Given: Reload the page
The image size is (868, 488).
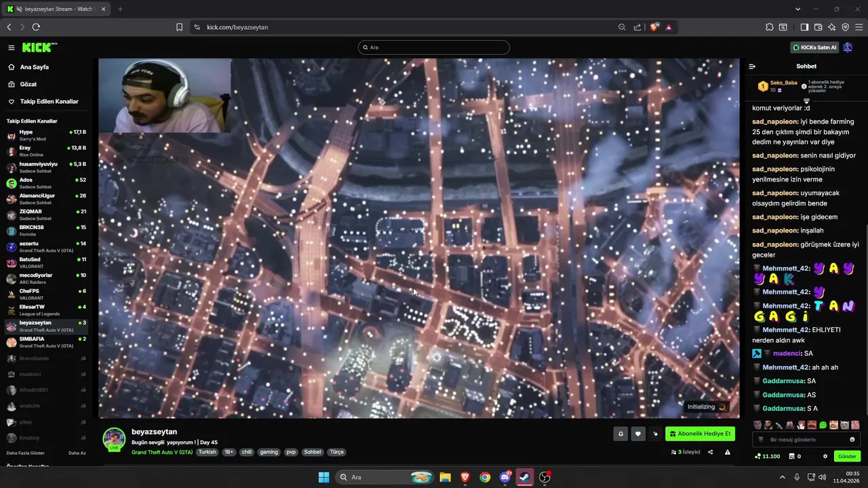Looking at the screenshot, I should (x=36, y=27).
